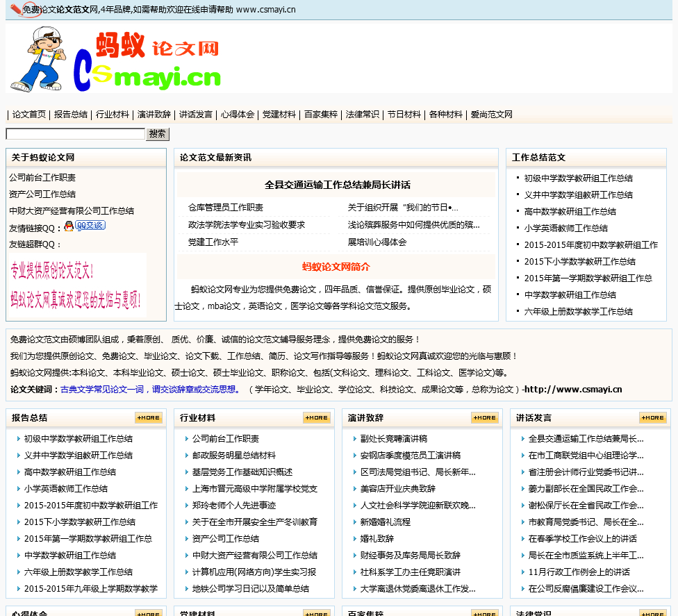The width and height of the screenshot is (678, 616).
Task: Open 新婚婚礼流程 link
Action: coord(386,522)
